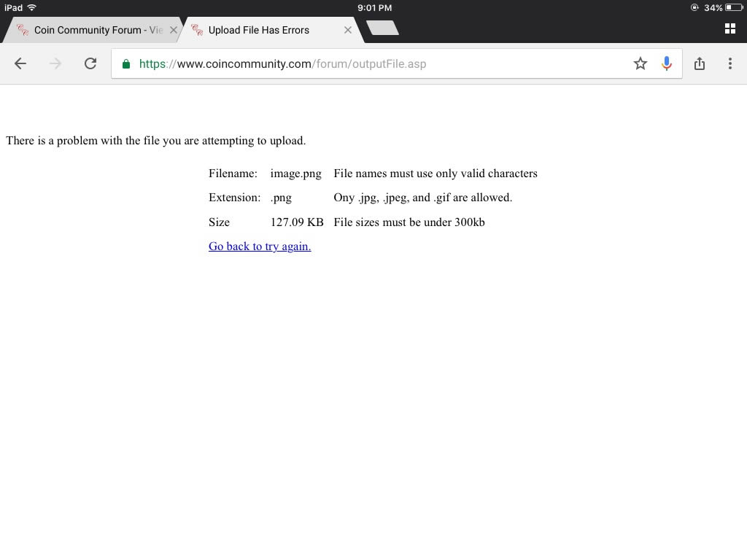Screen dimensions: 747x560
Task: Open a new tab with the blank tab button
Action: [382, 28]
